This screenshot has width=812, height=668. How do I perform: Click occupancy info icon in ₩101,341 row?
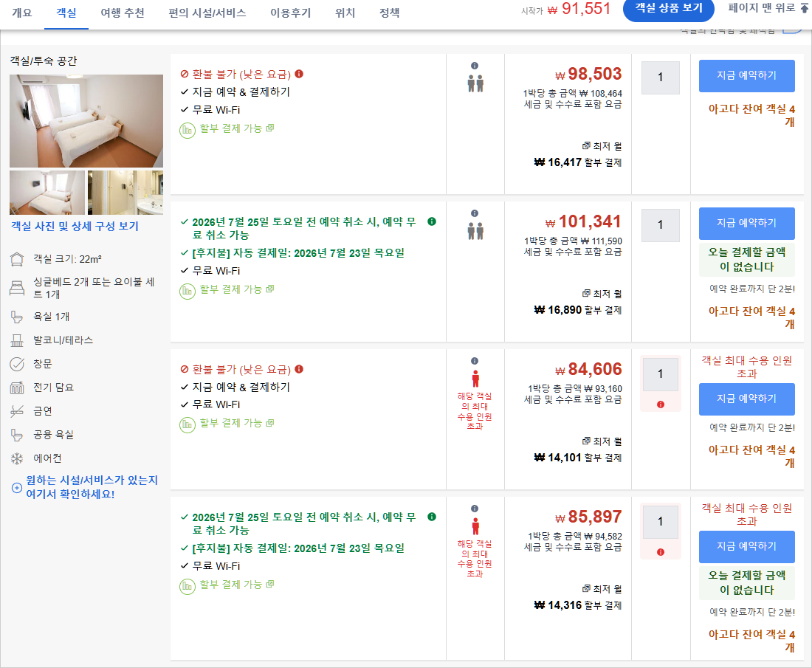(x=475, y=213)
